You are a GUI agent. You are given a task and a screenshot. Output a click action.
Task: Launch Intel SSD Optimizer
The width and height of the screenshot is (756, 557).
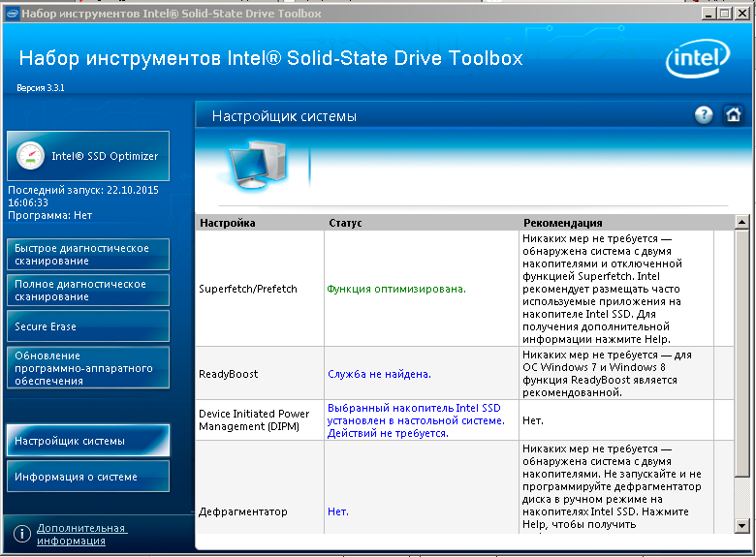click(88, 156)
